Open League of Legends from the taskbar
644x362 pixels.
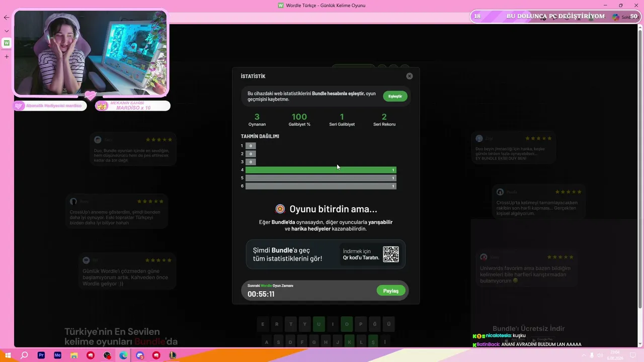(x=173, y=355)
